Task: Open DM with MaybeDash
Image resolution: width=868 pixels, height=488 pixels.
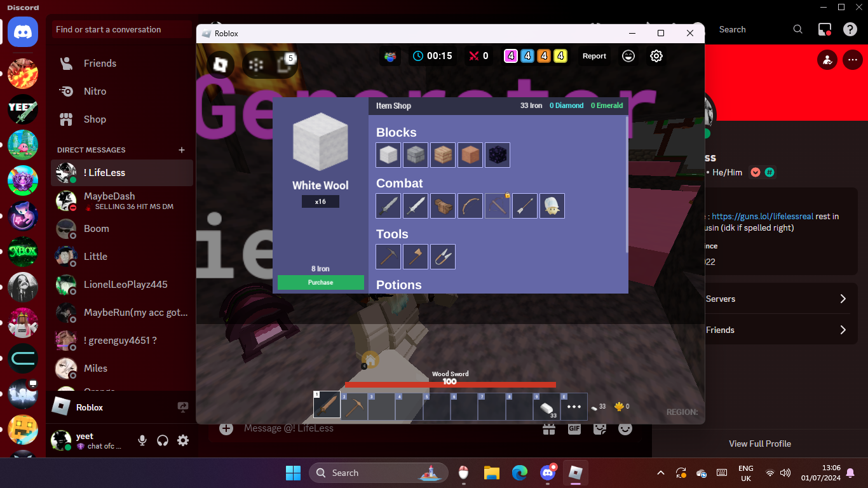Action: [122, 201]
